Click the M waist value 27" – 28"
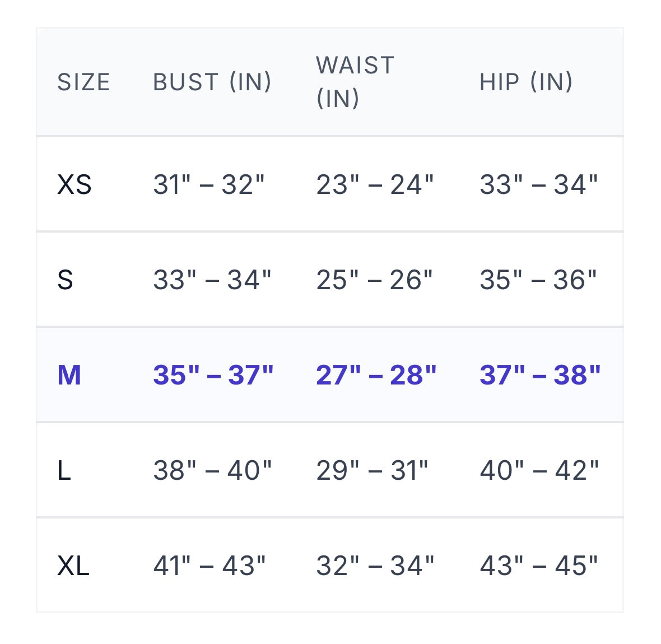Image resolution: width=661 pixels, height=644 pixels. click(x=376, y=375)
